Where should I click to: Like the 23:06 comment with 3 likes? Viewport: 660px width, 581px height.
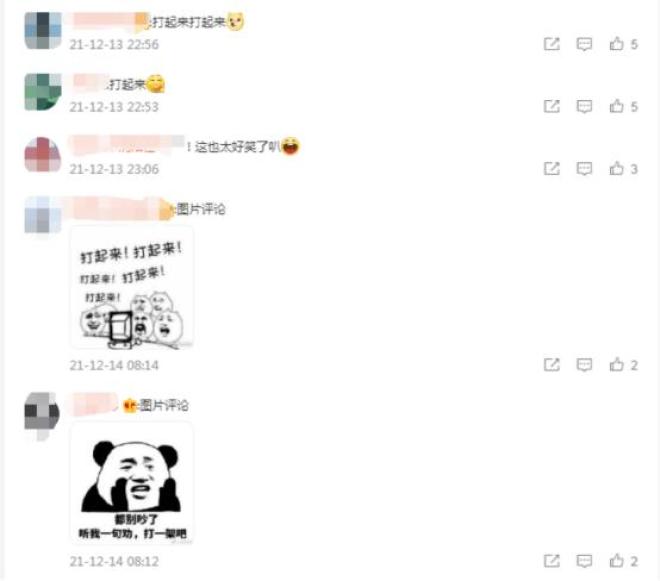(x=617, y=168)
